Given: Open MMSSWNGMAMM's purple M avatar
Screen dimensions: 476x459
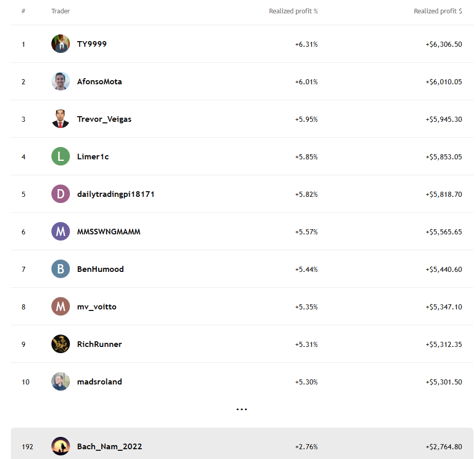Looking at the screenshot, I should 61,231.
